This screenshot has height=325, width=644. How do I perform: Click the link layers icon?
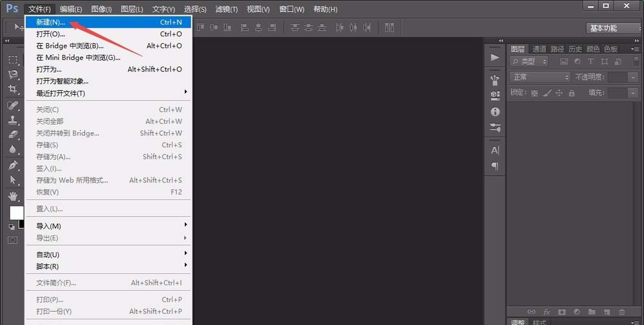[x=531, y=312]
